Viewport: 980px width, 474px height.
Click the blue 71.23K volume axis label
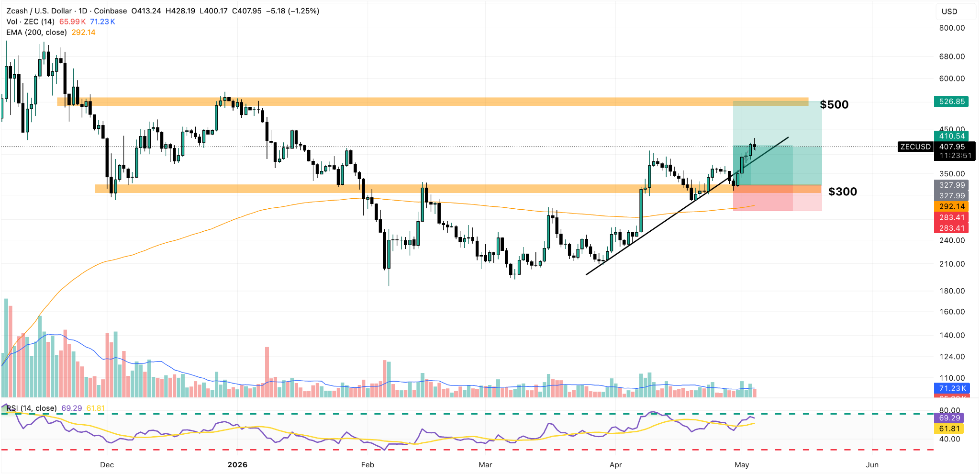pyautogui.click(x=951, y=388)
